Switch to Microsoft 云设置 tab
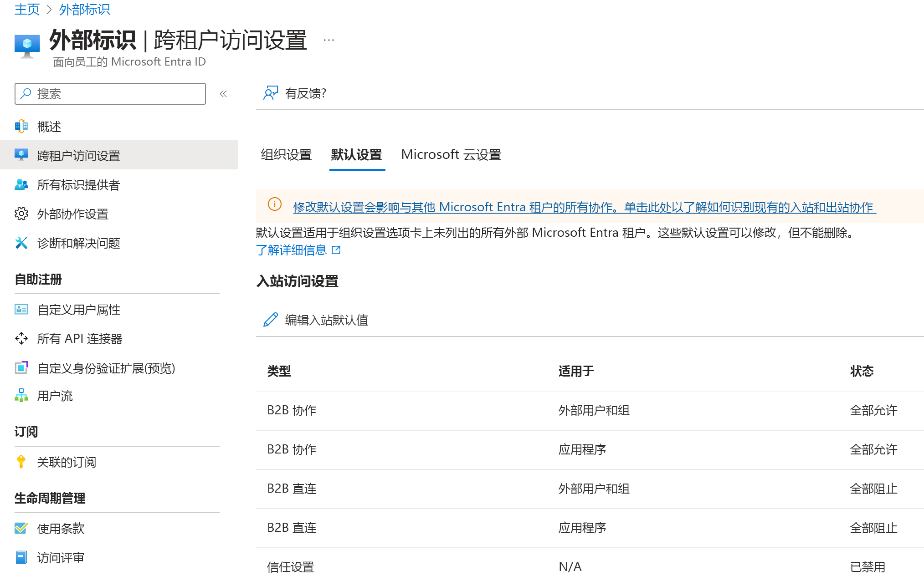The height and width of the screenshot is (586, 924). 451,155
